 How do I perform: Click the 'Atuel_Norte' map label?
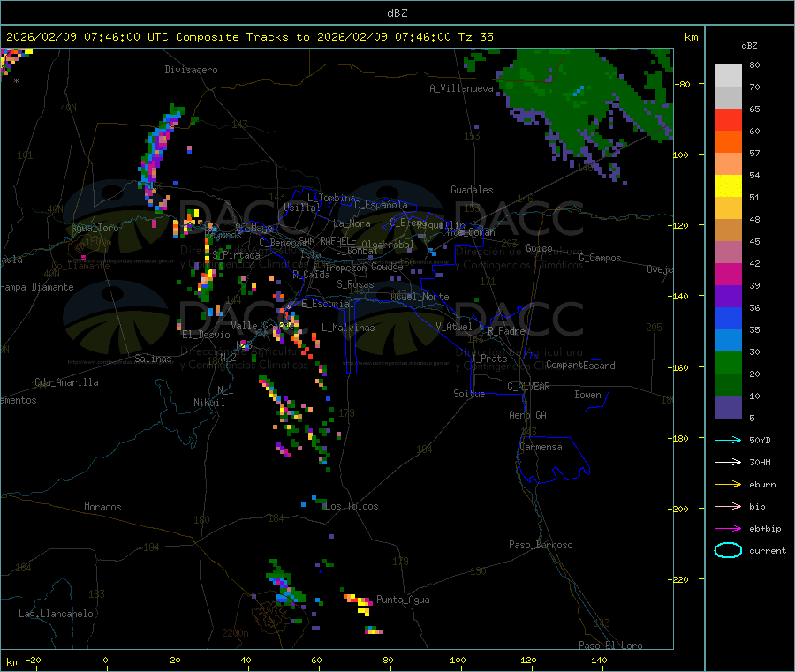420,297
